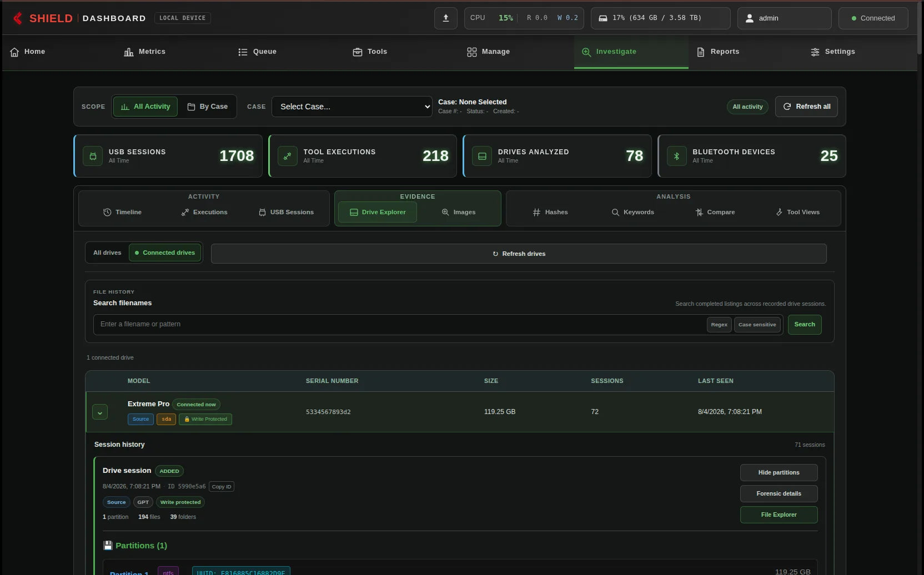The image size is (924, 575).
Task: Click the GPT session tag
Action: point(143,502)
